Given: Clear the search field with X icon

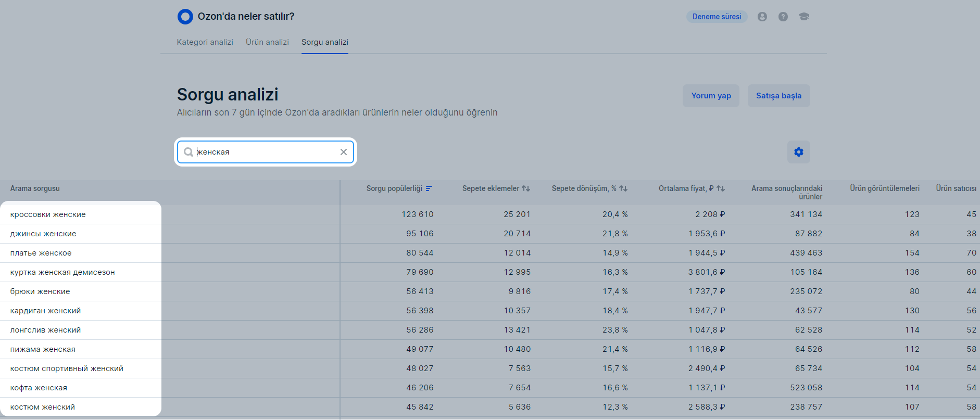Looking at the screenshot, I should tap(344, 152).
